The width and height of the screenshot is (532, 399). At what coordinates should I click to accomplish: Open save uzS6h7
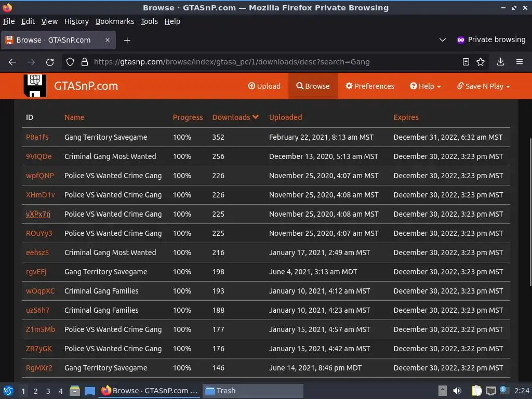(37, 310)
